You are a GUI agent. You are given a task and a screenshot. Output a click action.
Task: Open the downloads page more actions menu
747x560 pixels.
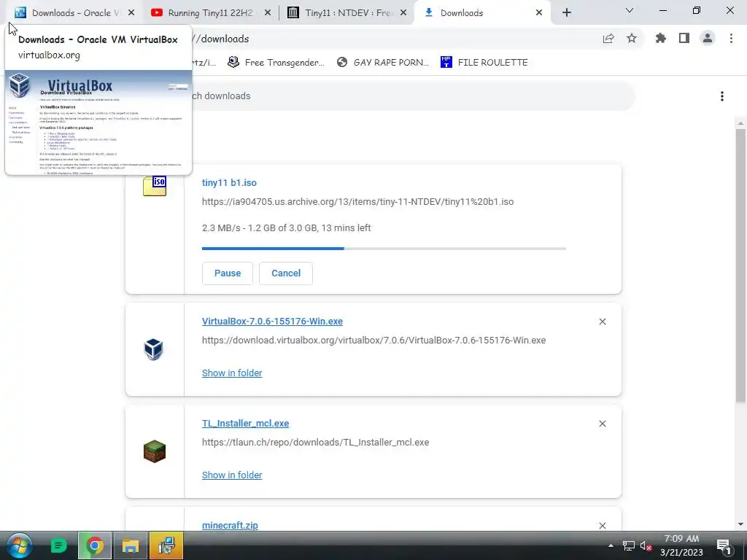(x=722, y=96)
